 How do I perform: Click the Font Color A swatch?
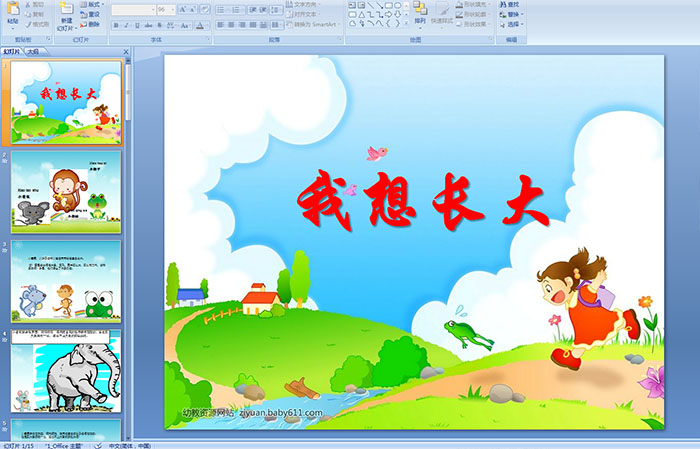click(200, 25)
